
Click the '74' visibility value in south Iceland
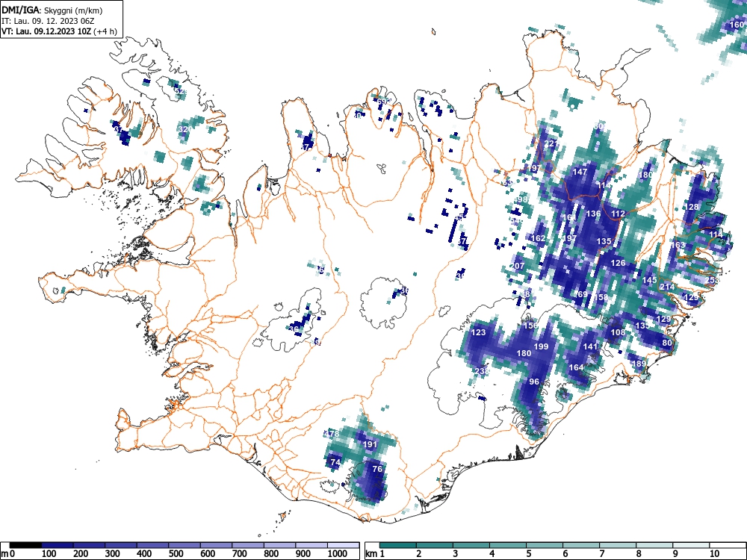click(335, 462)
